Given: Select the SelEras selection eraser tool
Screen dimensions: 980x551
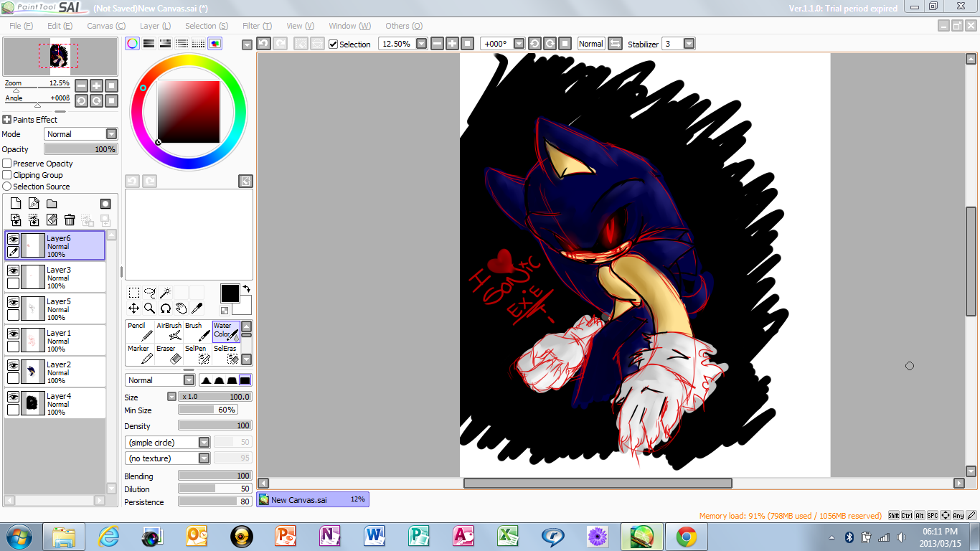Looking at the screenshot, I should [226, 354].
